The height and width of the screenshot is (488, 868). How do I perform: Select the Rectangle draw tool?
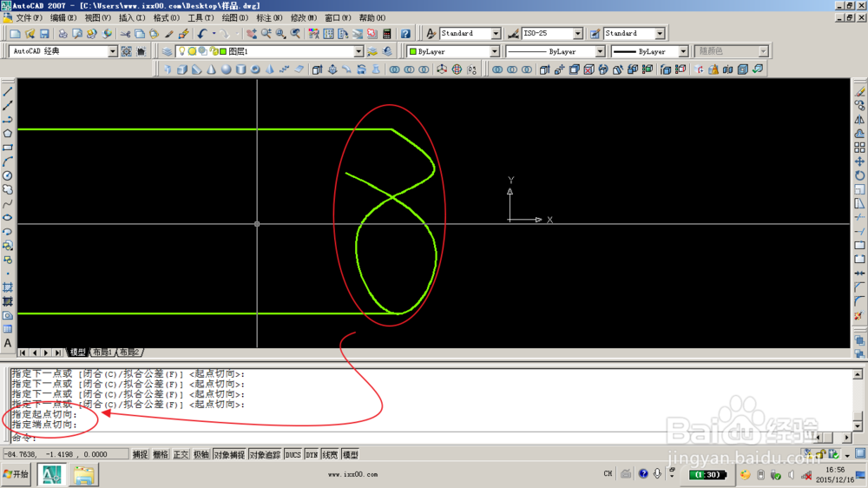(x=8, y=148)
